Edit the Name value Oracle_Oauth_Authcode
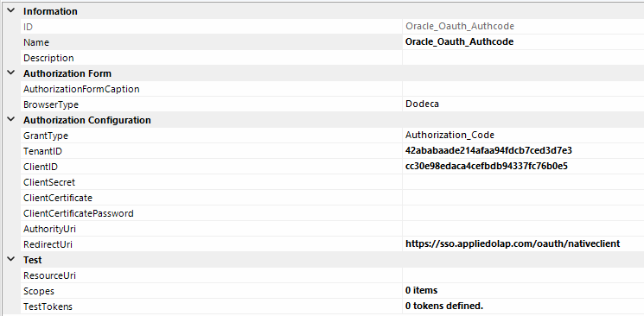This screenshot has width=644, height=316. (x=460, y=42)
